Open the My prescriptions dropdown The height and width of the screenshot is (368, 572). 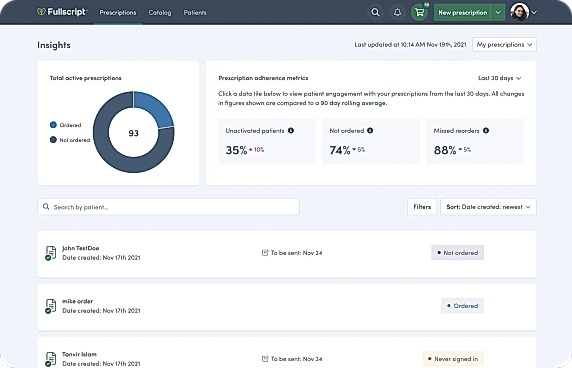[504, 44]
